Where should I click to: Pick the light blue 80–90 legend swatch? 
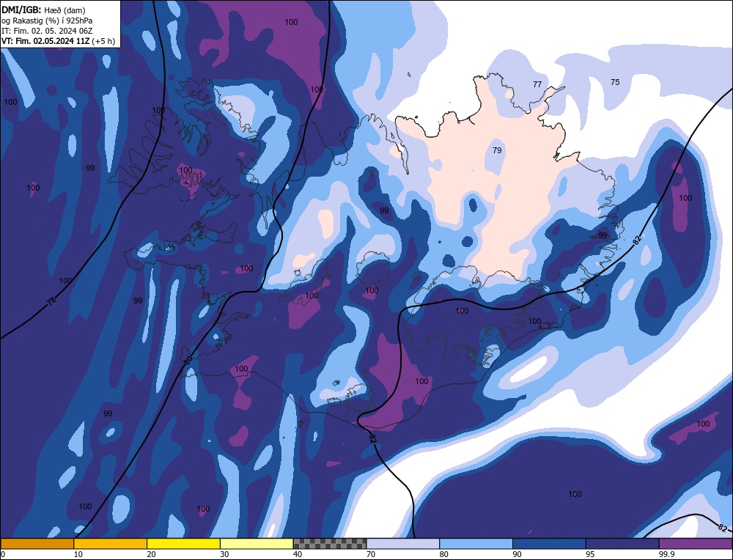pos(476,544)
